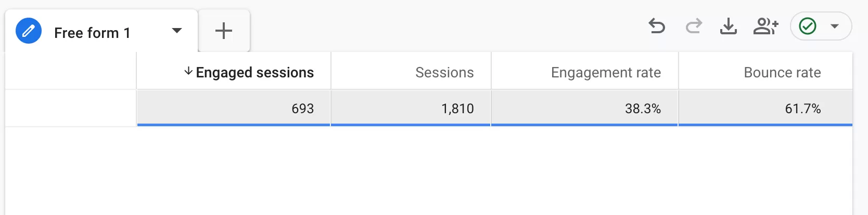Viewport: 868px width, 215px height.
Task: Expand the data quality status dropdown arrow
Action: pos(835,26)
